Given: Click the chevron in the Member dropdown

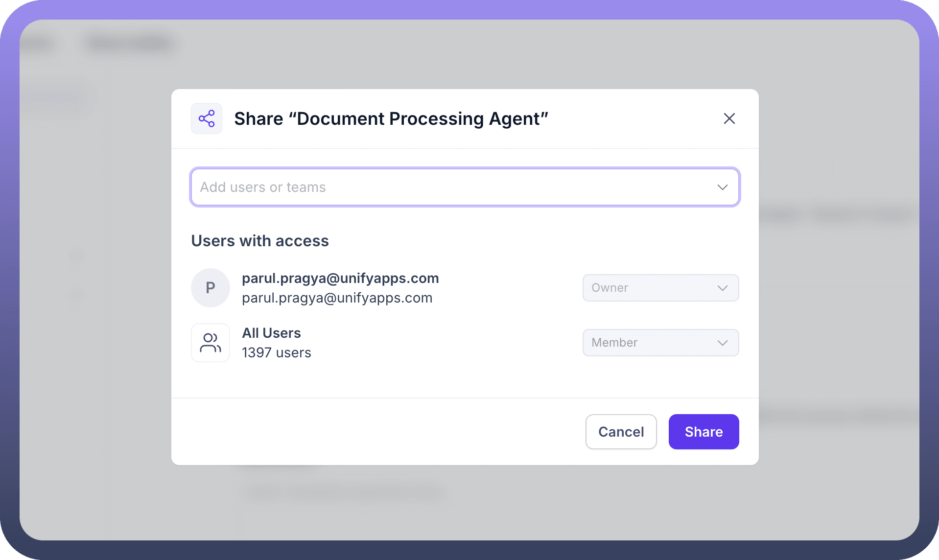Looking at the screenshot, I should pyautogui.click(x=722, y=343).
